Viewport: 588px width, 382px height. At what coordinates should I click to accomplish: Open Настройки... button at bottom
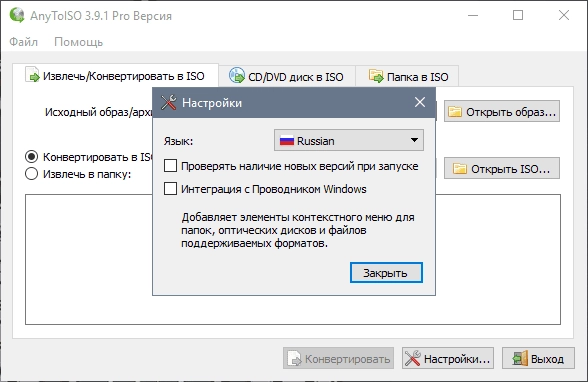(x=448, y=358)
